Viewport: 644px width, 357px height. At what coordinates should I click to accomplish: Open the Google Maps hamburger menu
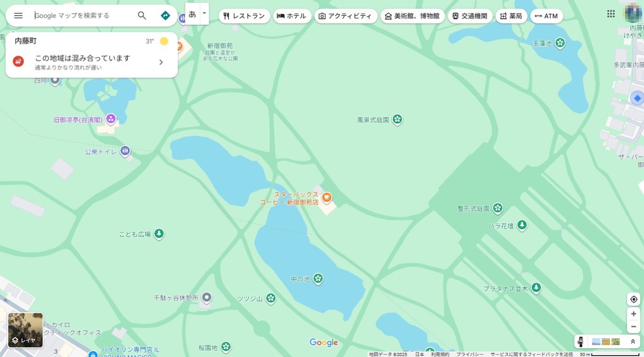tap(18, 16)
